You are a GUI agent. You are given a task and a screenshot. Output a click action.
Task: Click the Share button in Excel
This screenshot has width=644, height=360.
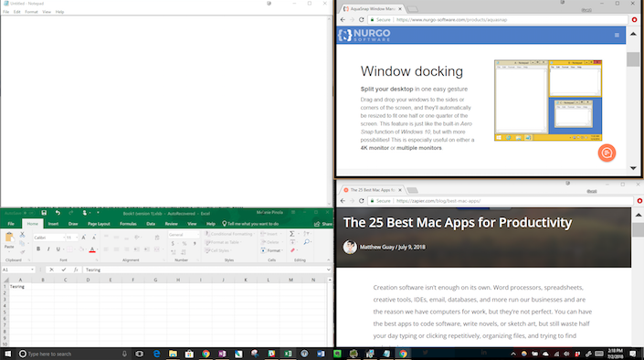(323, 224)
